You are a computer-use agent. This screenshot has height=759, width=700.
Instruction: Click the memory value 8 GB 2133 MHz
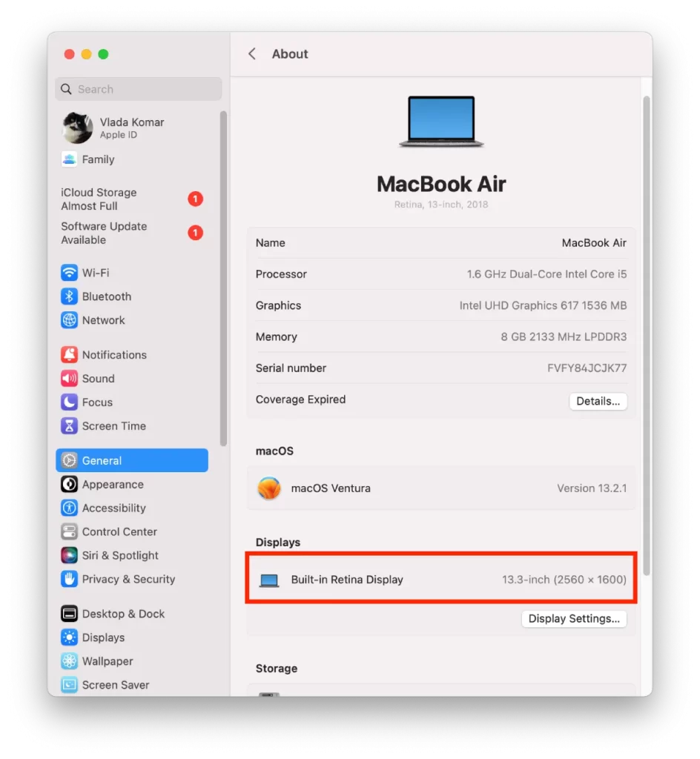564,337
